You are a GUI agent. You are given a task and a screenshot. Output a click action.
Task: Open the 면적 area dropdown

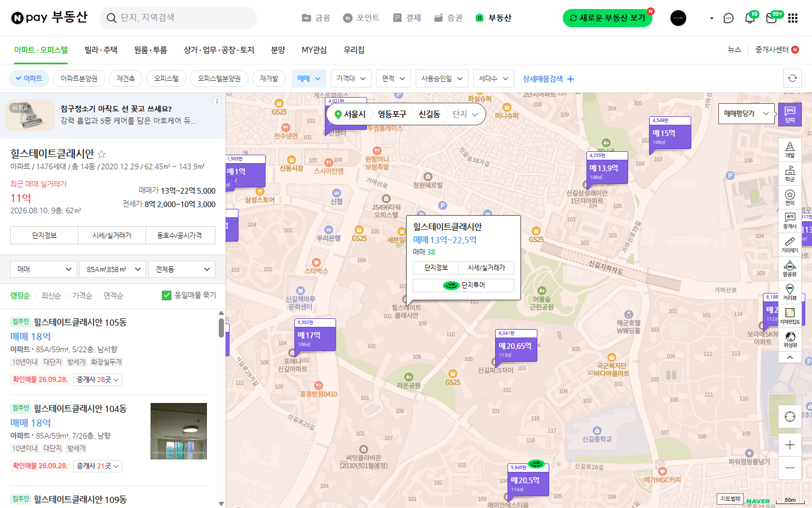(x=394, y=78)
